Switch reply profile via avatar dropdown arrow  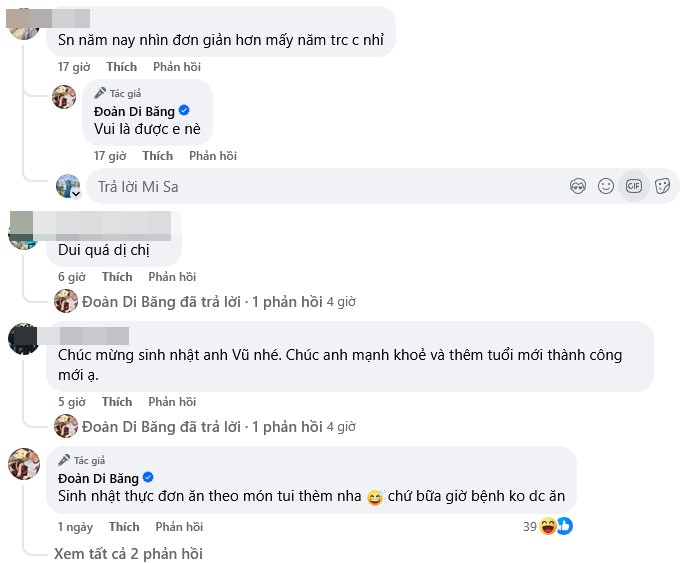(x=76, y=194)
